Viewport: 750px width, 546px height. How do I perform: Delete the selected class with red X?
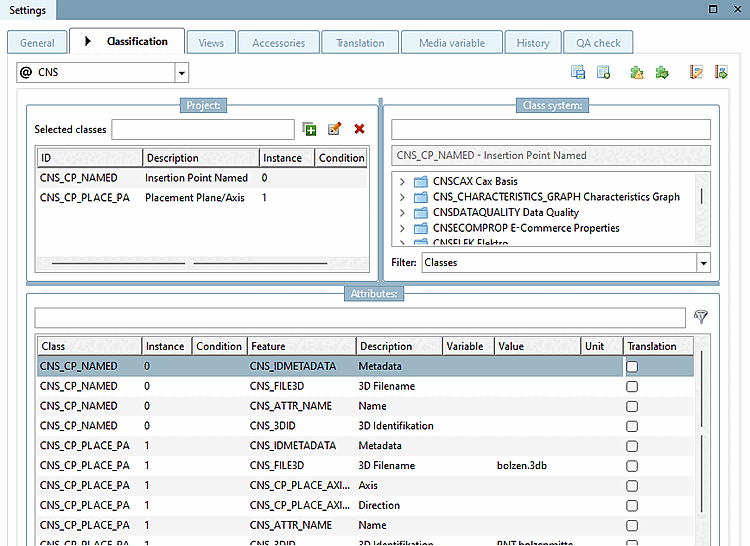[x=359, y=129]
